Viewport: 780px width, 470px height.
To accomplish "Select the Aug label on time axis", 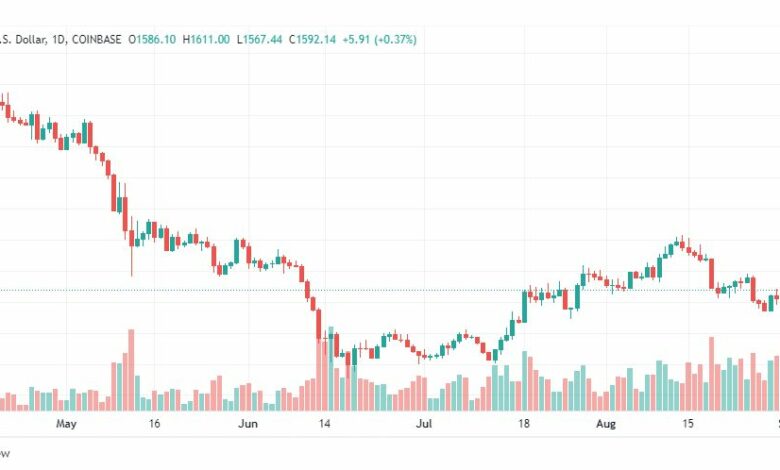I will pyautogui.click(x=606, y=424).
